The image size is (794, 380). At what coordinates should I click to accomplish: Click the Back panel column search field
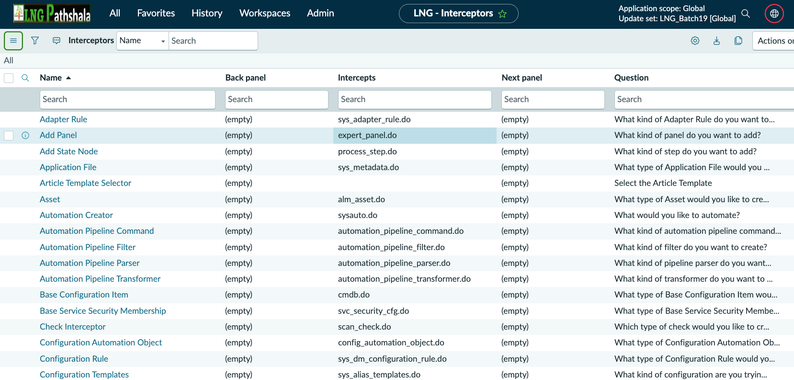coord(276,99)
